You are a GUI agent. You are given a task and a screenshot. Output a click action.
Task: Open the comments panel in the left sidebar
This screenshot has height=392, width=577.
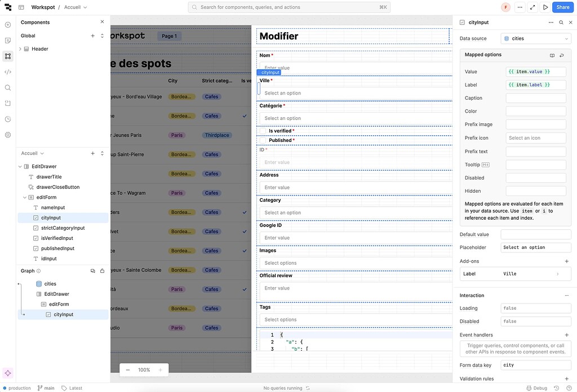pos(7,41)
